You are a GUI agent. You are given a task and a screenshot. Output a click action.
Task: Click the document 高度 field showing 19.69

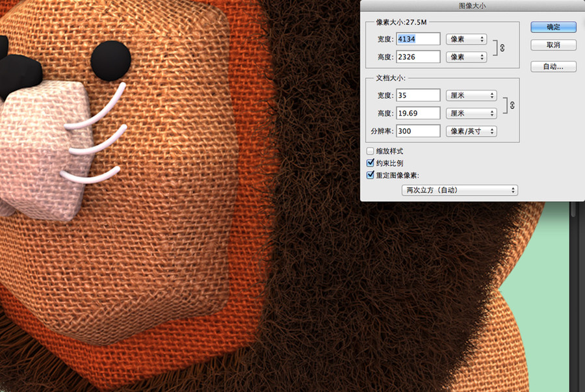coord(418,113)
